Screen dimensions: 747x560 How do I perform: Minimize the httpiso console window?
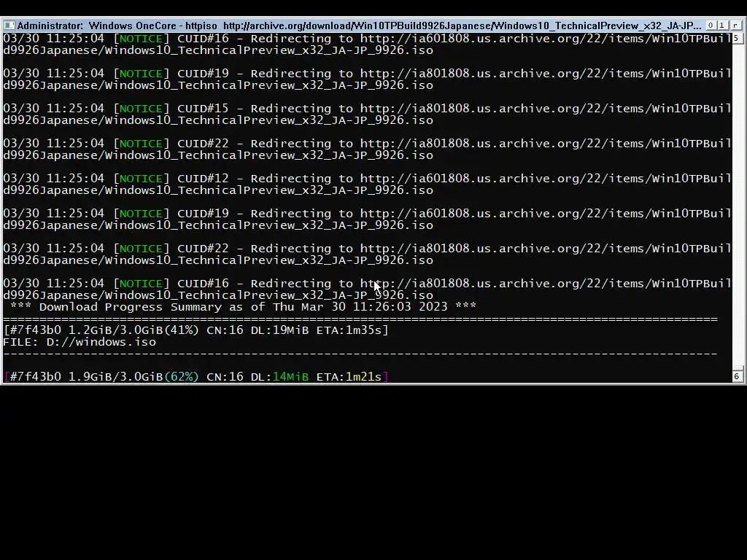point(711,26)
